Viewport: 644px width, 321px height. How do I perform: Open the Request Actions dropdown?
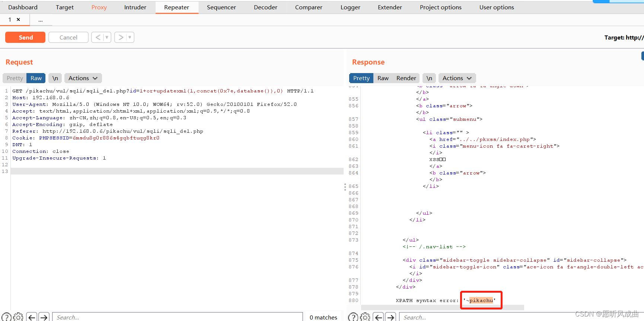83,78
